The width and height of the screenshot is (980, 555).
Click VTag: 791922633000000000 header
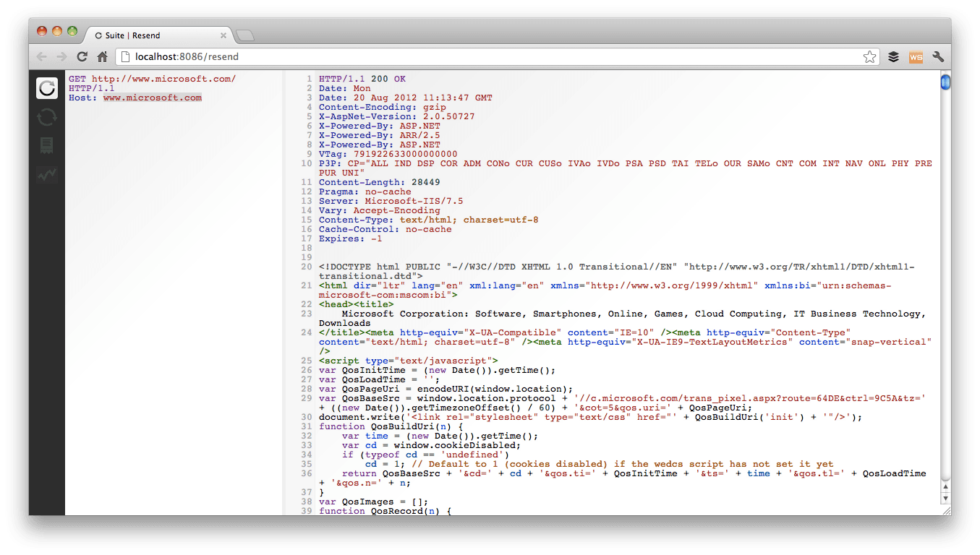coord(388,154)
